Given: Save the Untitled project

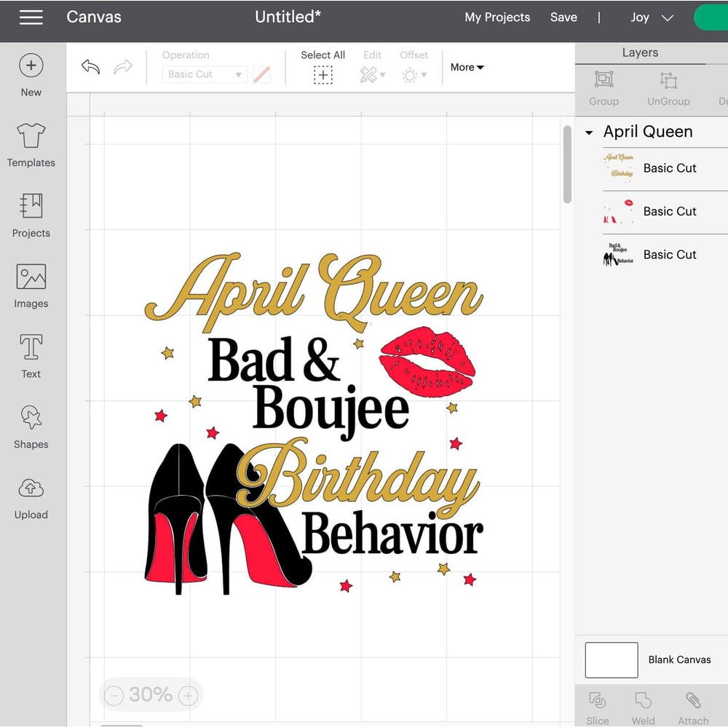Looking at the screenshot, I should point(563,17).
